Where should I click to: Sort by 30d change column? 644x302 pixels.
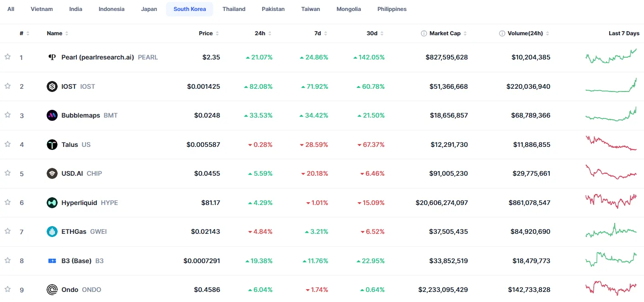point(375,33)
